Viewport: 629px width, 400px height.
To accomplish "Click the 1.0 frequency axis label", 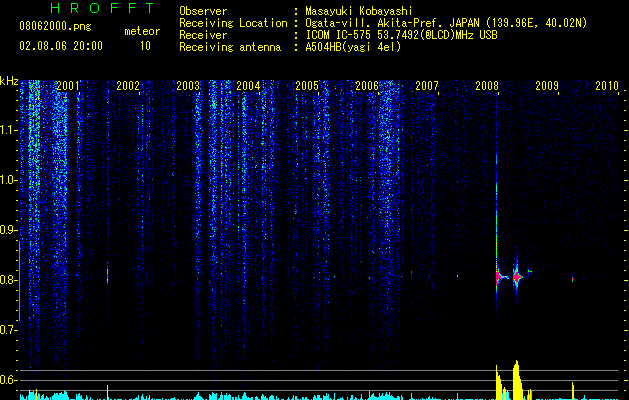I will [x=8, y=180].
